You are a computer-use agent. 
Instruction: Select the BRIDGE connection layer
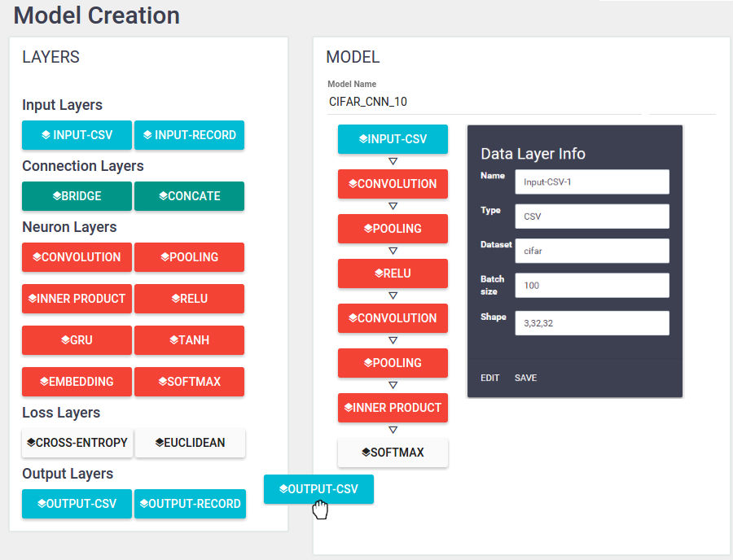point(77,196)
